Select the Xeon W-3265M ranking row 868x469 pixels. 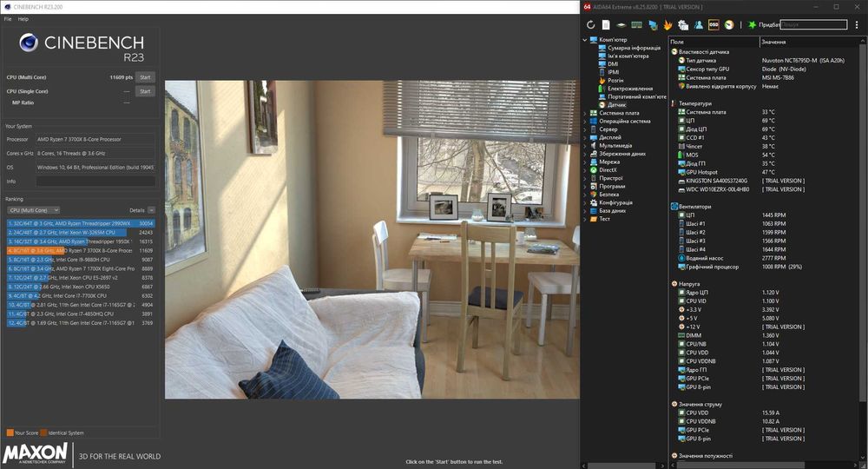click(81, 233)
